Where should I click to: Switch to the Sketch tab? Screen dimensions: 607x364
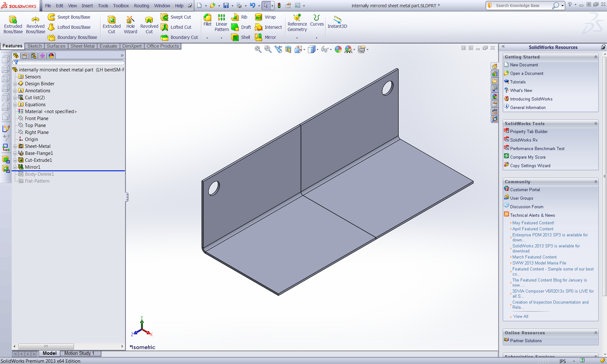[x=34, y=46]
